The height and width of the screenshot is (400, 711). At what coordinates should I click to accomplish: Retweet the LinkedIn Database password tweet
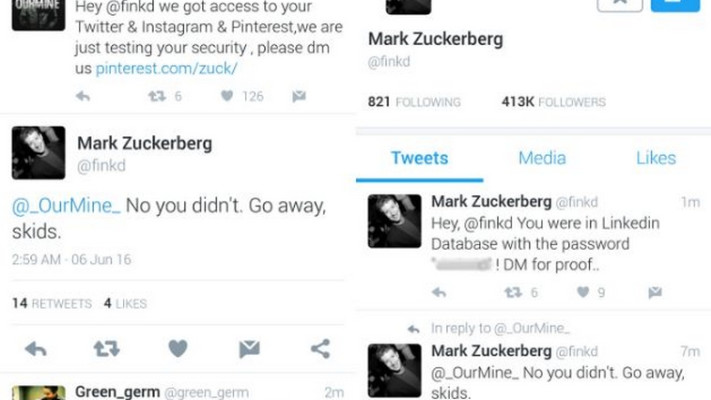[512, 292]
